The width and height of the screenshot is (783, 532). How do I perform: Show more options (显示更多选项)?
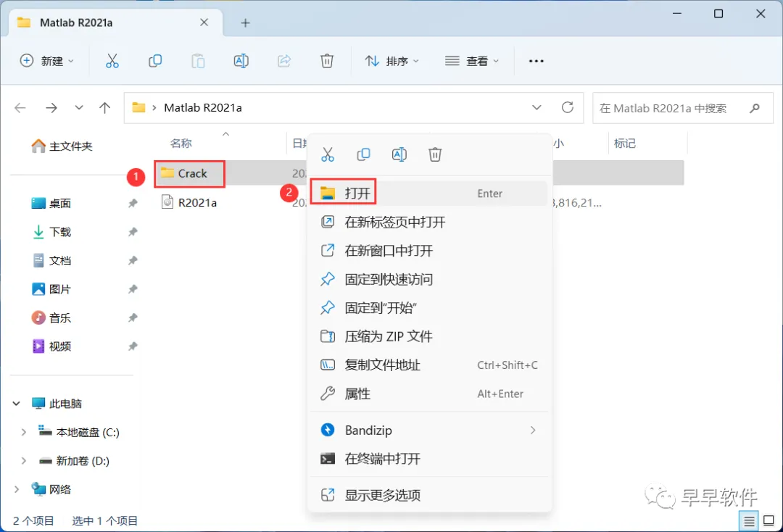click(x=429, y=495)
